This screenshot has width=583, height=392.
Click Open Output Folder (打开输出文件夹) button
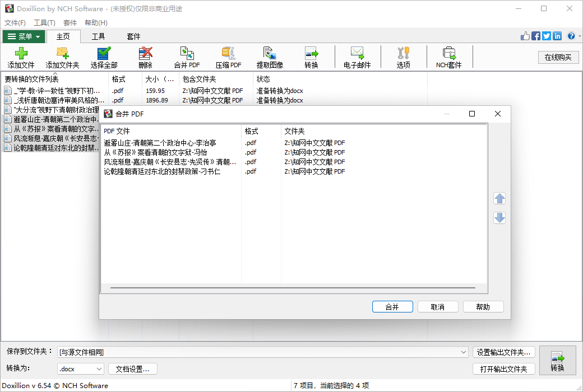[504, 369]
